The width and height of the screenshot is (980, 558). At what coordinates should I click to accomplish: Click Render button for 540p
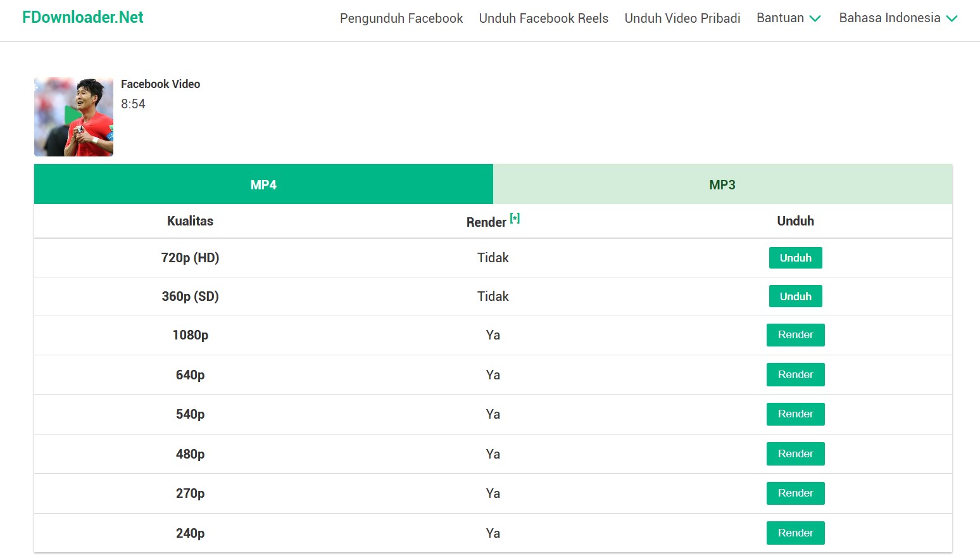click(796, 414)
